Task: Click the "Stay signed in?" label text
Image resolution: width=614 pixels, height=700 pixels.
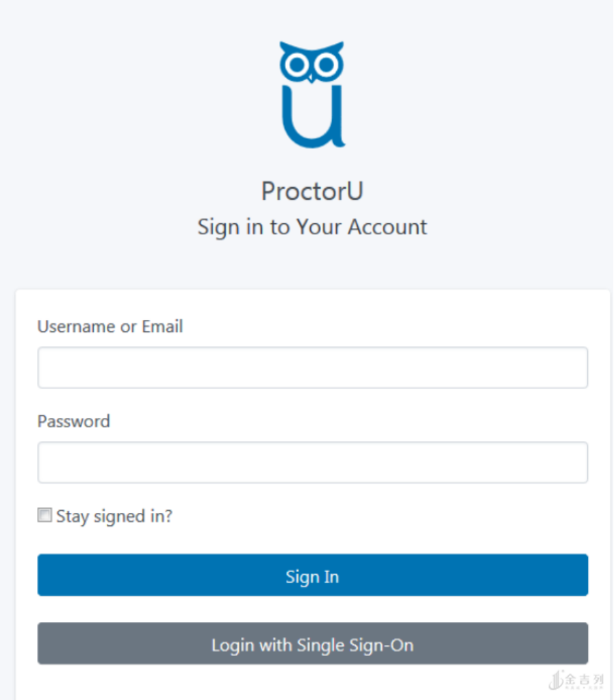Action: pyautogui.click(x=114, y=516)
